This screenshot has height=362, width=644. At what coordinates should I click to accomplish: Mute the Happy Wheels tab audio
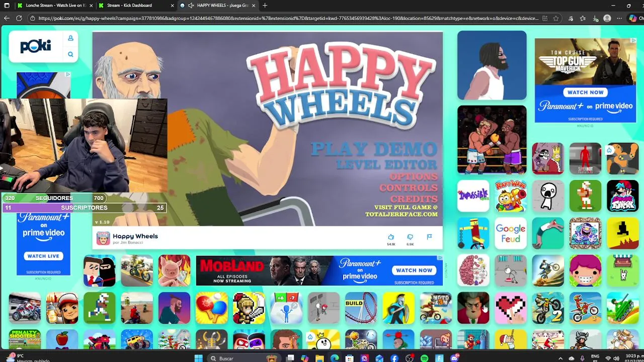[x=191, y=6]
